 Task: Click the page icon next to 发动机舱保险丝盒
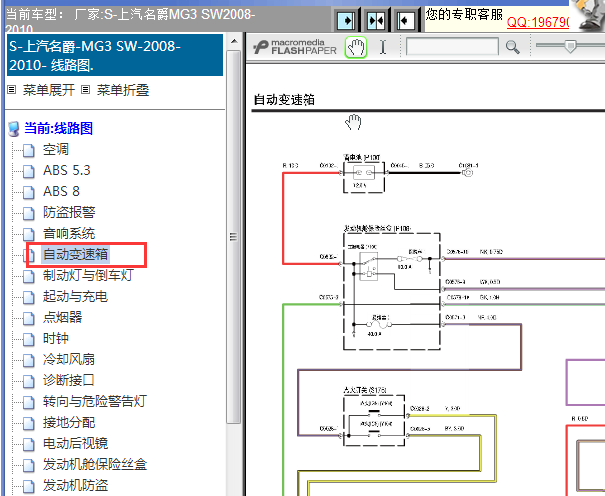(29, 465)
